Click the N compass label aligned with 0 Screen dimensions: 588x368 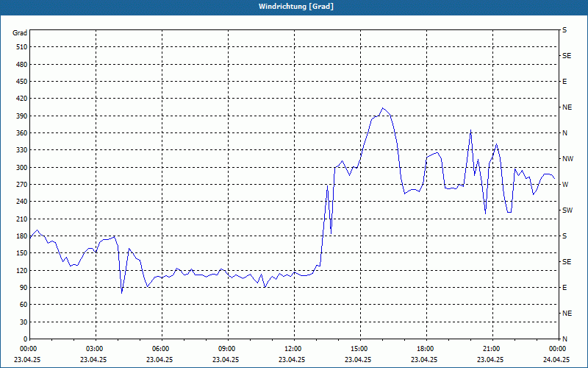(564, 339)
